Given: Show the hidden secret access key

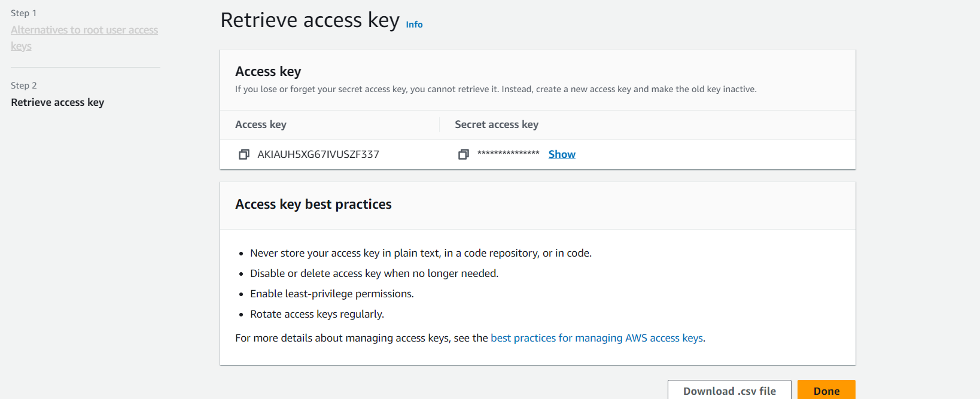Looking at the screenshot, I should click(562, 154).
